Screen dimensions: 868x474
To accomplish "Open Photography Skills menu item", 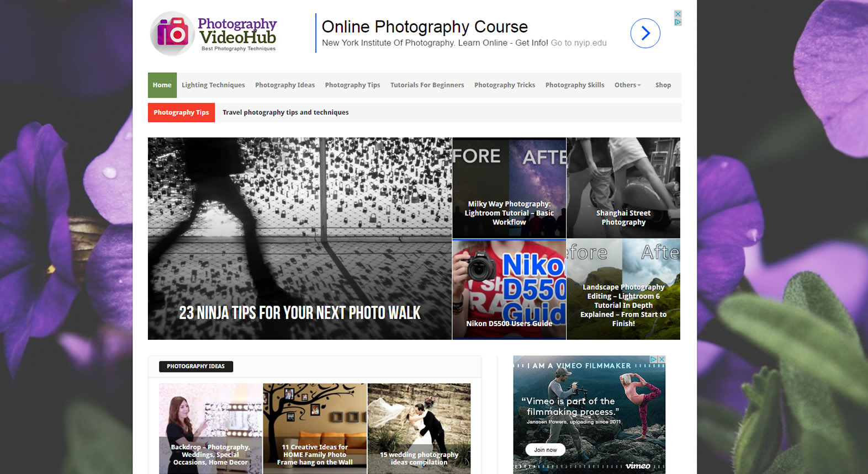I will point(575,85).
